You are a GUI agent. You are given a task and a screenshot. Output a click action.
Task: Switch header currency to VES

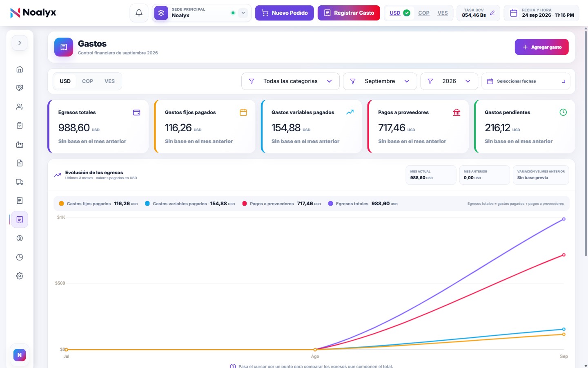pos(443,13)
